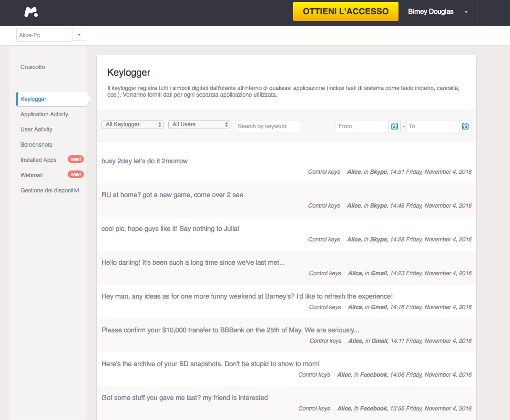Open the To date calendar picker icon
The height and width of the screenshot is (420, 510).
465,126
